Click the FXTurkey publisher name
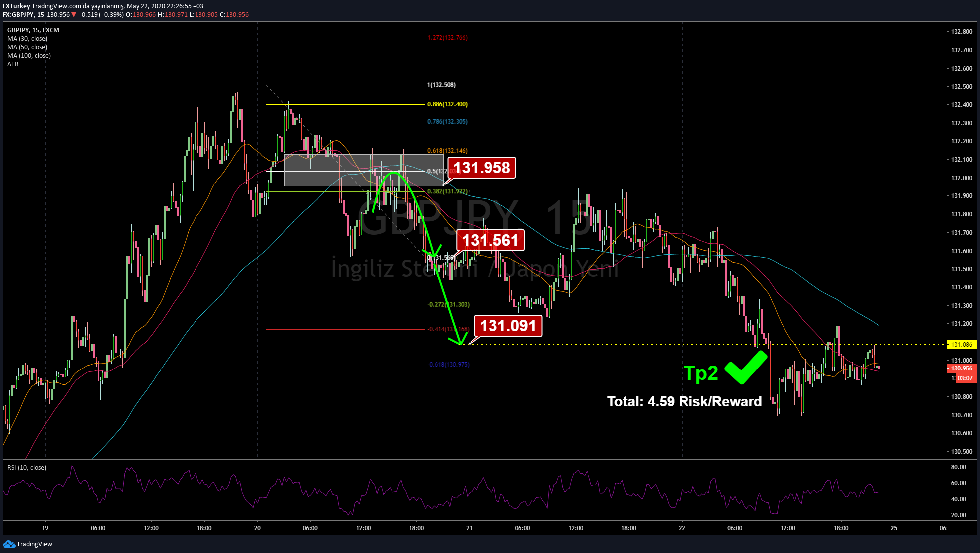 click(16, 6)
